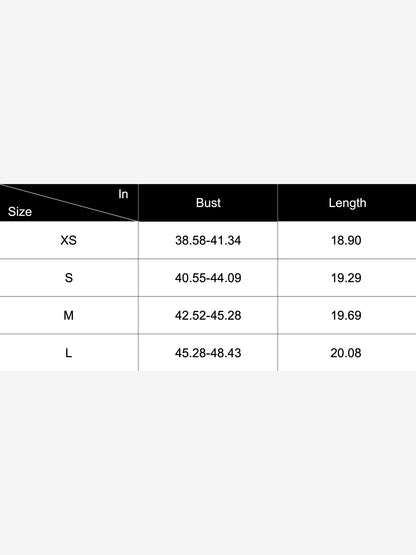Click the blank gray area below the table
This screenshot has width=416, height=555.
pyautogui.click(x=208, y=463)
